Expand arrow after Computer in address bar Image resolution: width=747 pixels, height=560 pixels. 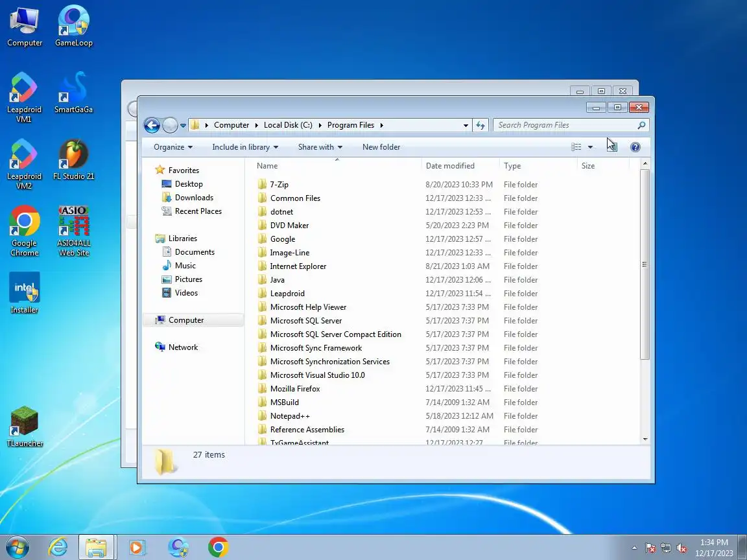tap(257, 125)
